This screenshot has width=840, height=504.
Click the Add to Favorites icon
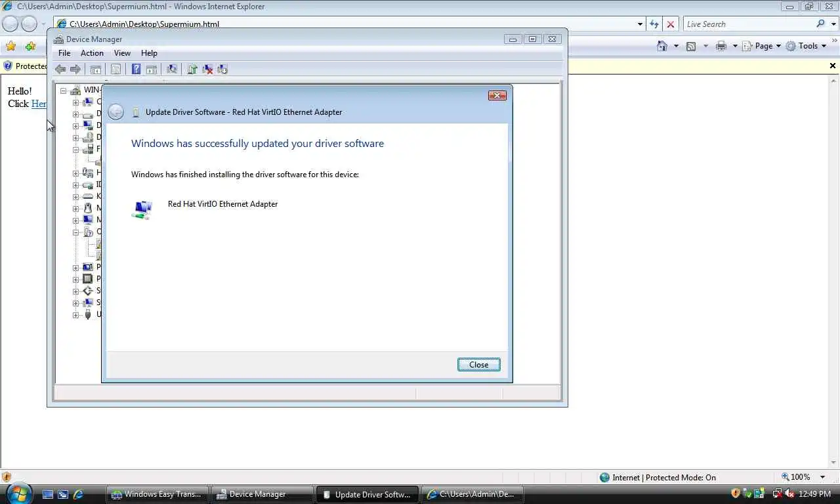click(x=30, y=46)
